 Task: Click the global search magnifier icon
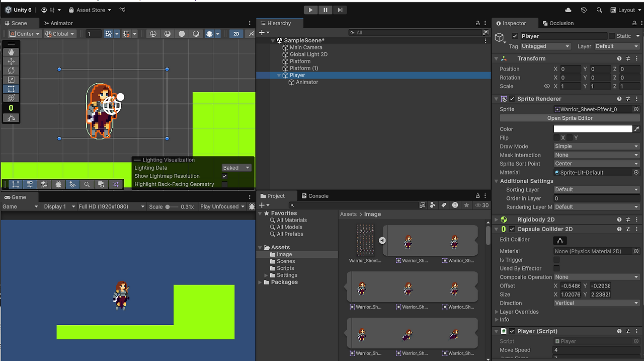click(x=599, y=10)
